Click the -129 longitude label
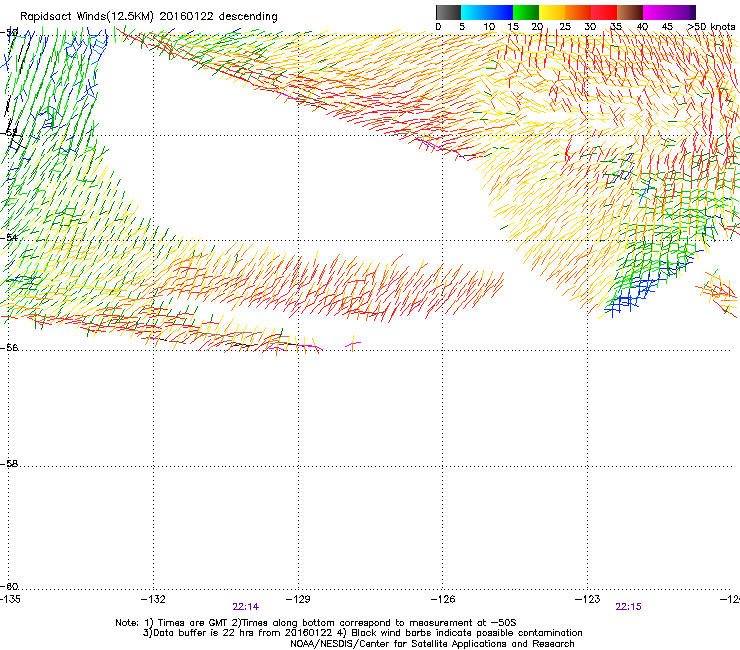The image size is (740, 650). (x=298, y=599)
